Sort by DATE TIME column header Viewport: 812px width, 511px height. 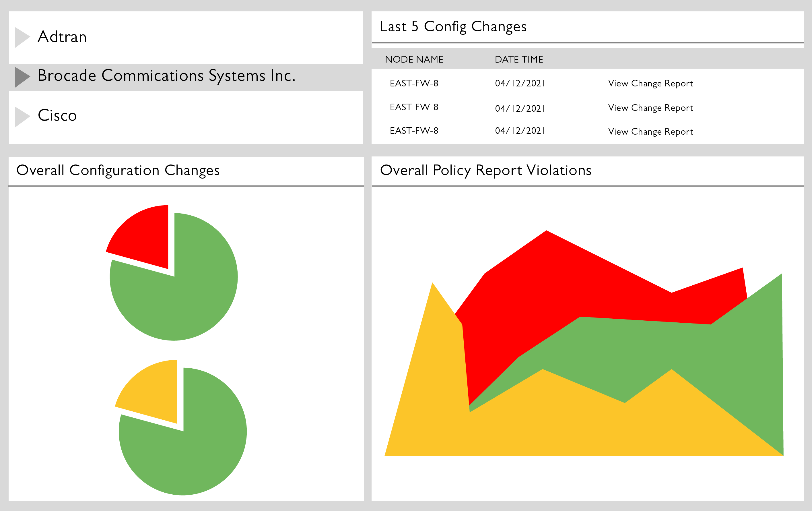coord(519,59)
